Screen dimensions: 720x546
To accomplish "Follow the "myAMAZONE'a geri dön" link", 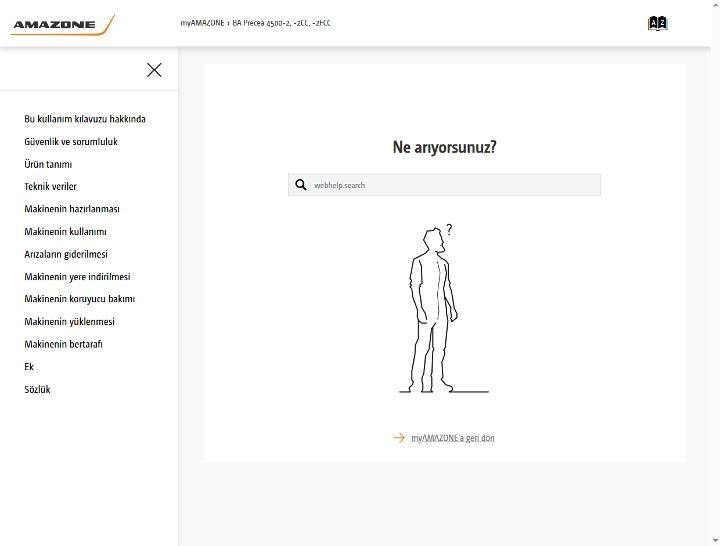I will click(x=453, y=438).
